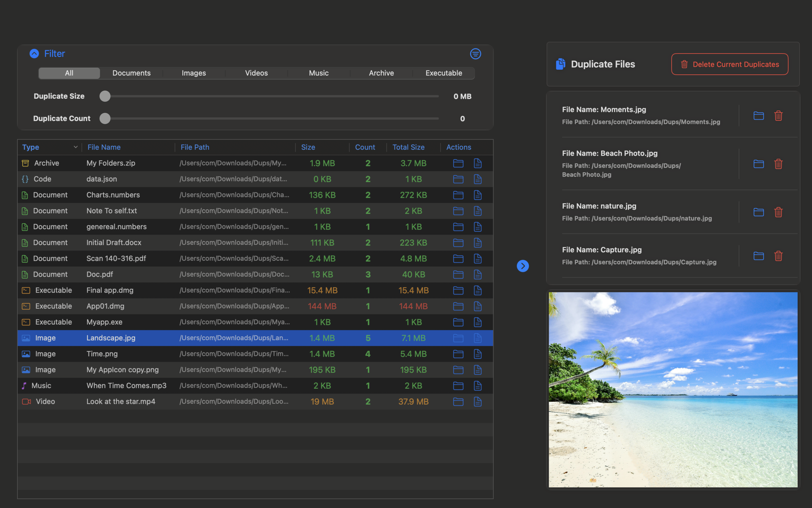Select the Landscape.jpg image row
The image size is (812, 508).
[x=255, y=338]
